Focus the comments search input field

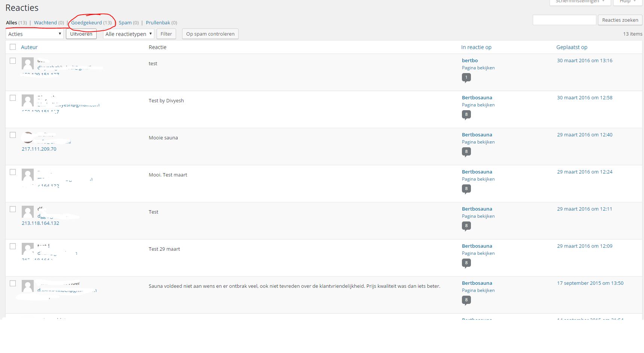tap(564, 20)
